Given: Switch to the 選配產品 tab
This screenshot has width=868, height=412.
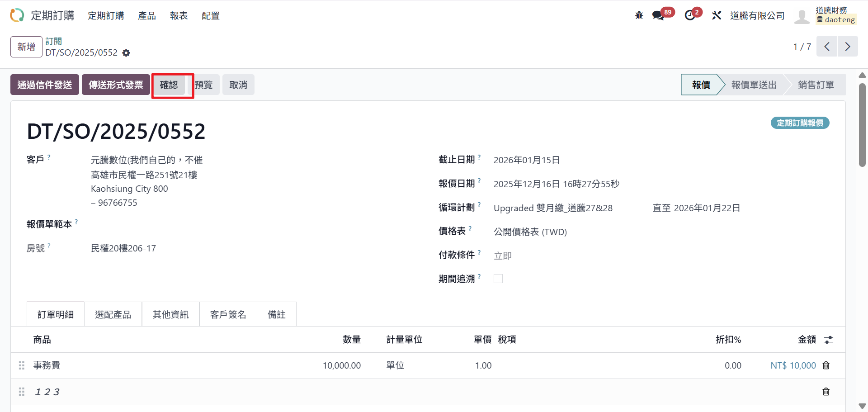Looking at the screenshot, I should pos(113,315).
